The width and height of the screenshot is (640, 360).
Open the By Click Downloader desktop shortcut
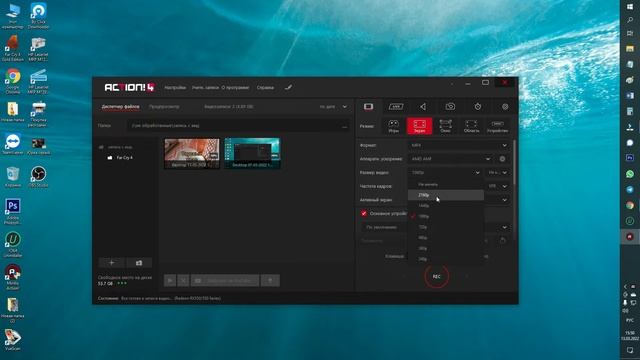tap(38, 16)
